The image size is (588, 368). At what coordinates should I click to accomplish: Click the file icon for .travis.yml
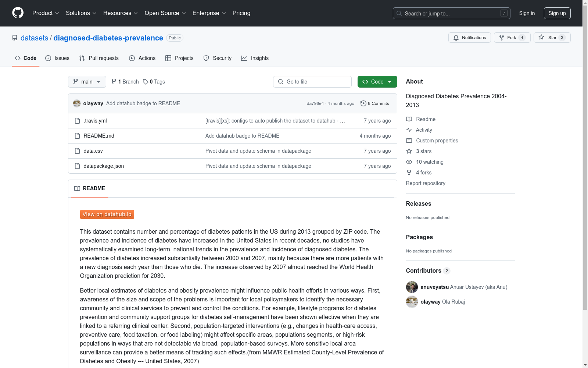point(77,121)
